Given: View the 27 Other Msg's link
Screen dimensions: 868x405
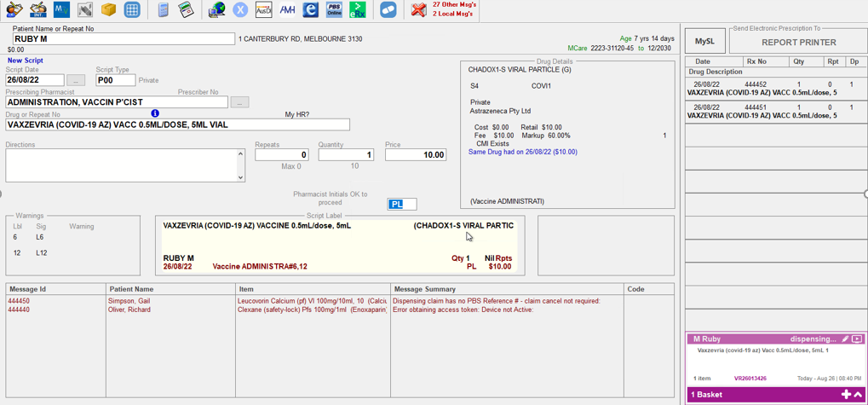Looking at the screenshot, I should pos(454,4).
